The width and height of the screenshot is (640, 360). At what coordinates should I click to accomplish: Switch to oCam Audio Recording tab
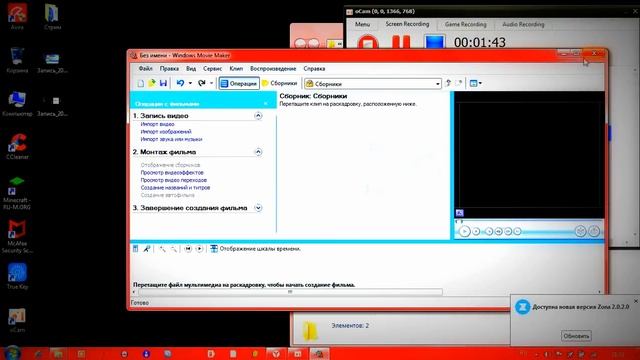pos(523,24)
